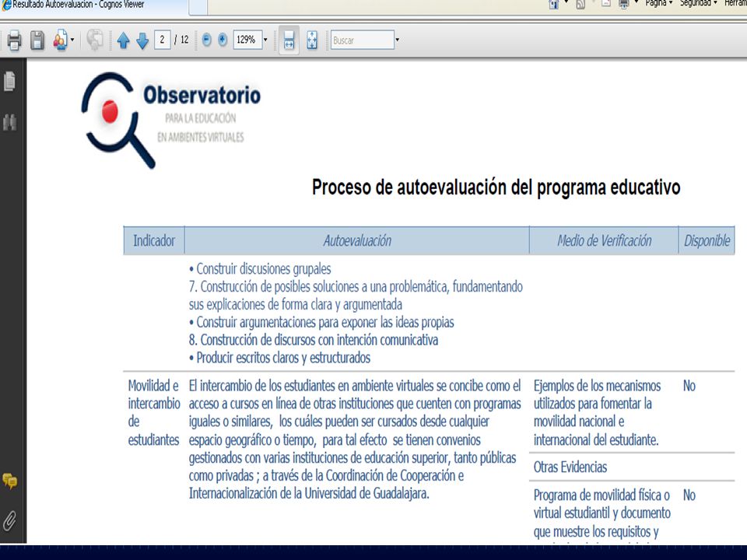The height and width of the screenshot is (560, 747).
Task: Click the line Producir escritos claros y estructurados
Action: point(279,358)
